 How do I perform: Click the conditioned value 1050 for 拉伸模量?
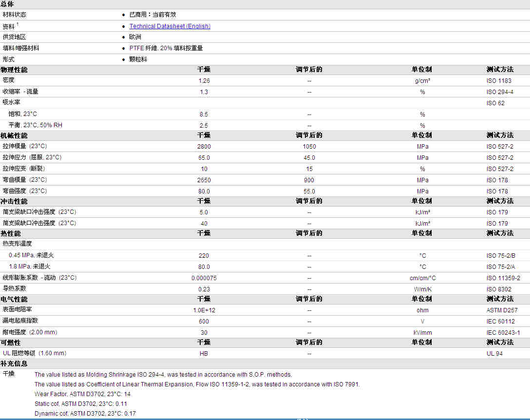pos(309,147)
